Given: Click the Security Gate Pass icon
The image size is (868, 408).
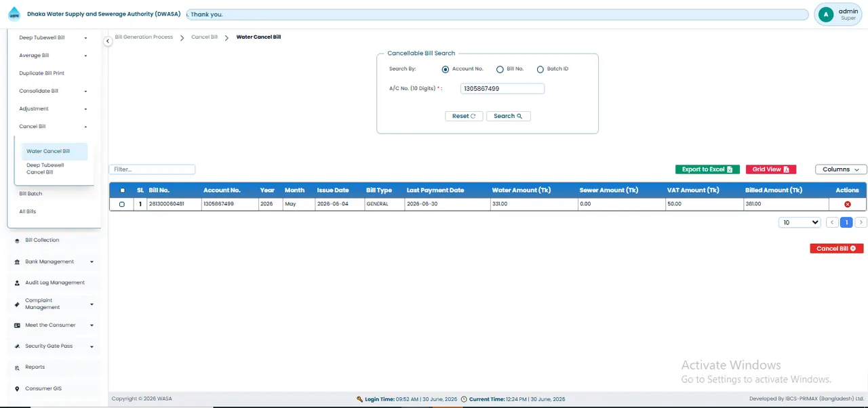Looking at the screenshot, I should [17, 346].
